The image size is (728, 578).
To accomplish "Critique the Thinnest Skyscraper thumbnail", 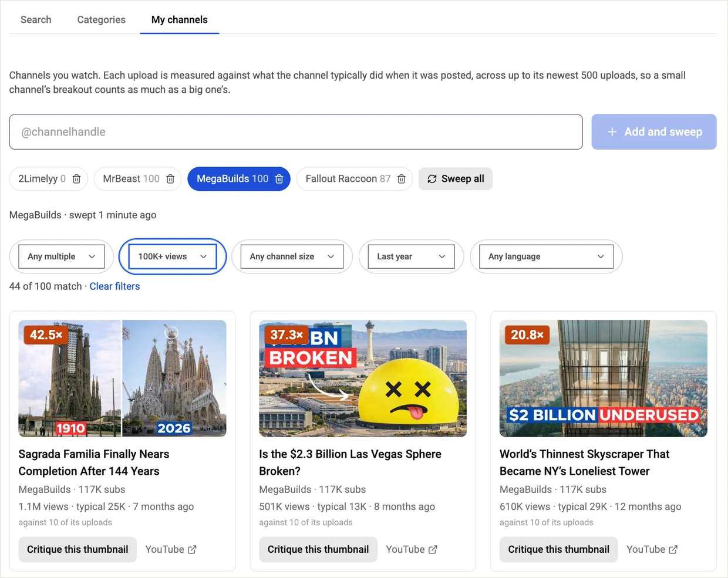I will (558, 549).
